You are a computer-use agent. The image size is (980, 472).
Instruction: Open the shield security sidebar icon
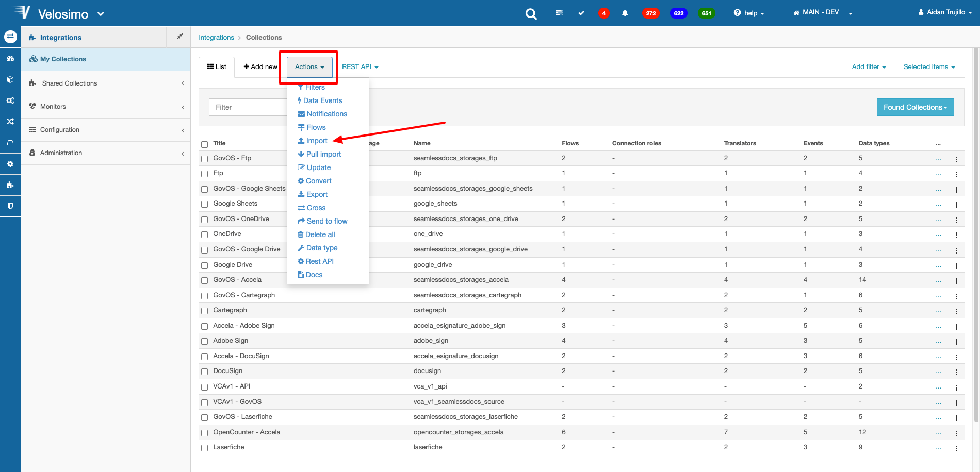click(10, 206)
